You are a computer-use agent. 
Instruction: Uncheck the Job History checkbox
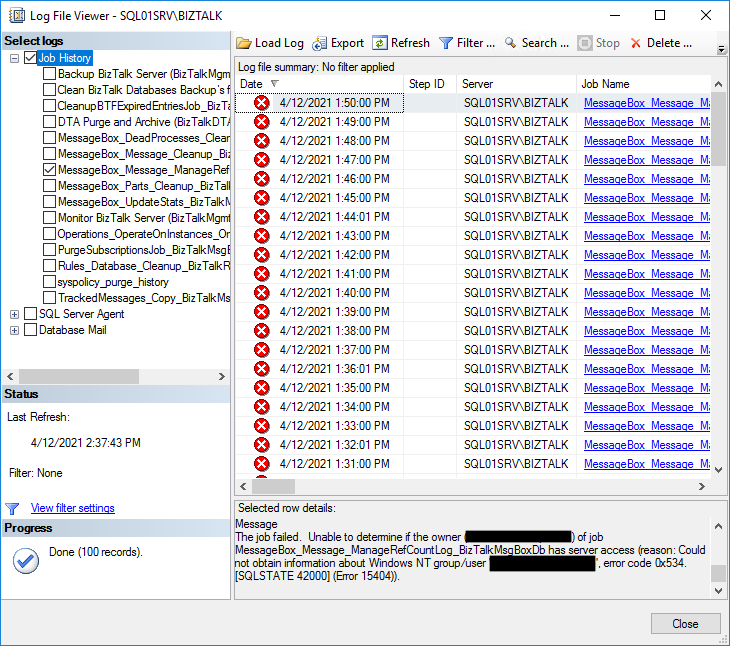point(30,58)
